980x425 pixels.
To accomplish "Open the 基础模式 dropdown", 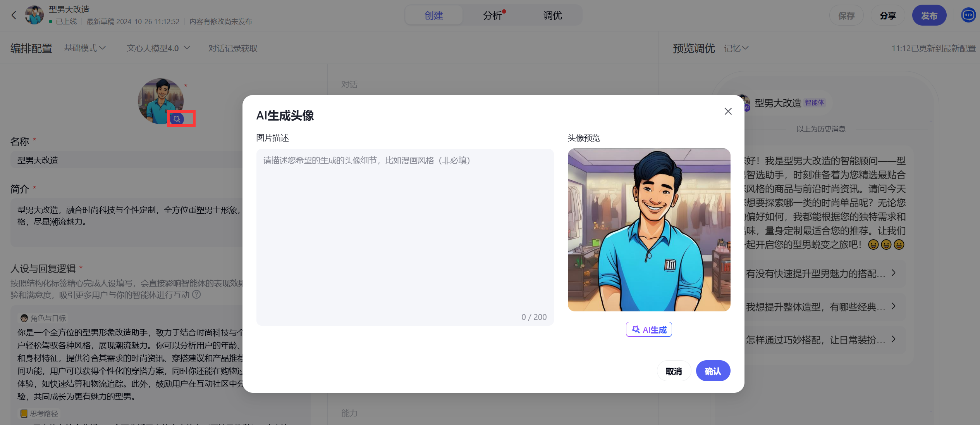I will (x=85, y=48).
